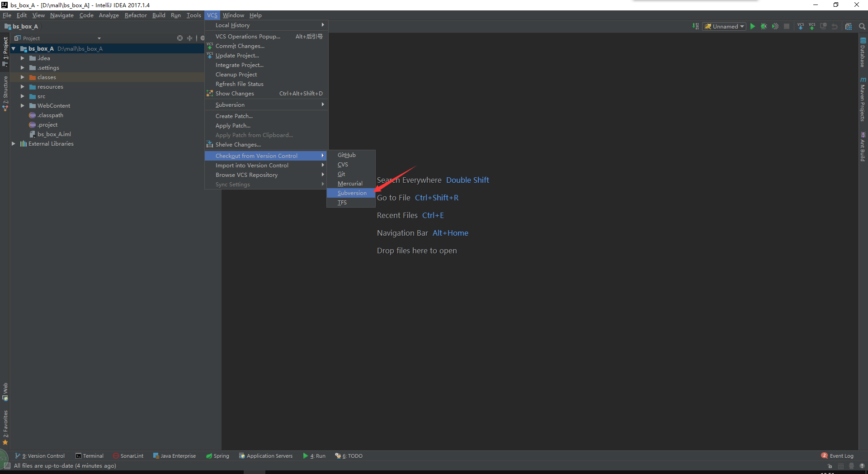Toggle the Structure side tool window

(5, 94)
